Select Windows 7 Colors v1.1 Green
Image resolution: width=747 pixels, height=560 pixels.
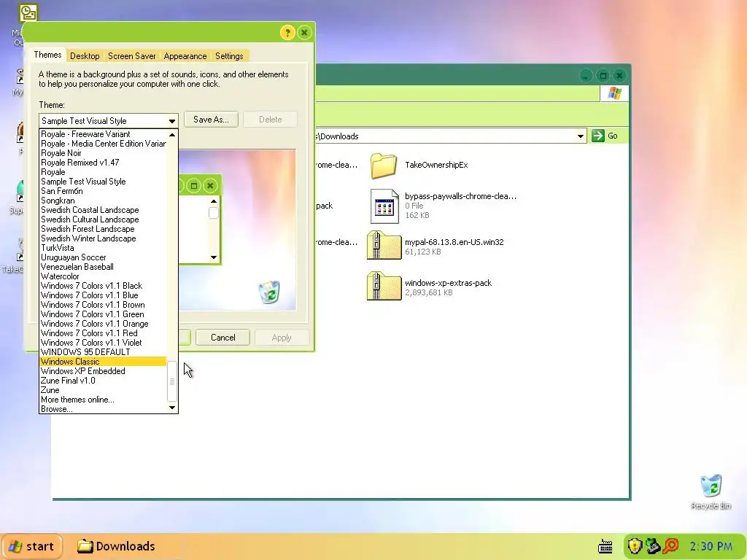(103, 314)
